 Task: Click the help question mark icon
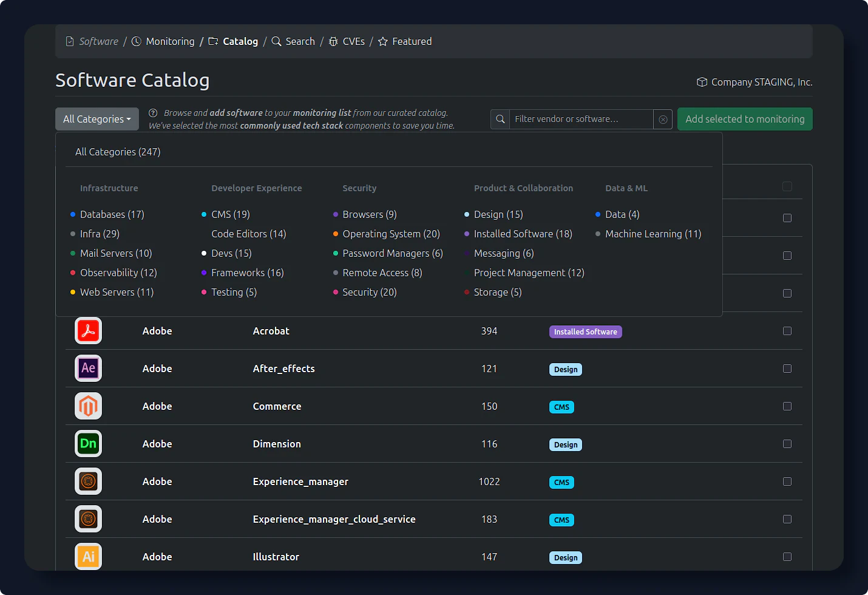[153, 113]
